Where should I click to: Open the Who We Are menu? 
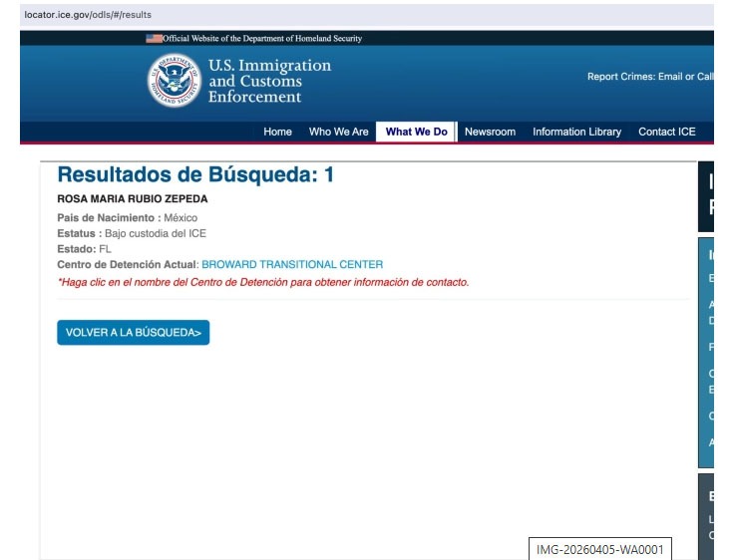[x=338, y=132]
